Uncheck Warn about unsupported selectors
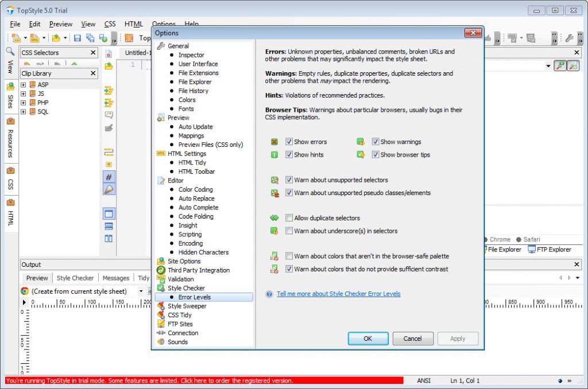588x389 pixels. click(x=289, y=180)
